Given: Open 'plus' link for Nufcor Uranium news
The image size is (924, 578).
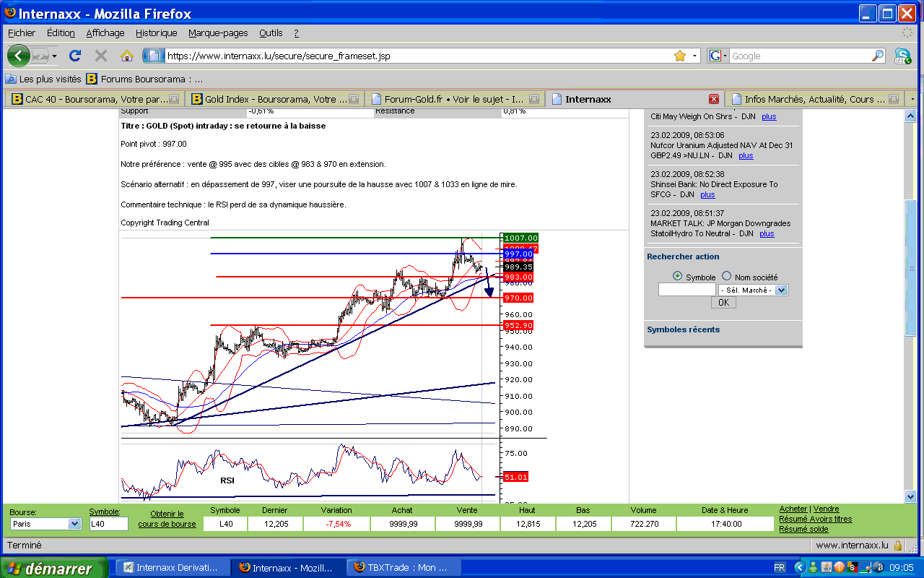Looking at the screenshot, I should point(746,155).
